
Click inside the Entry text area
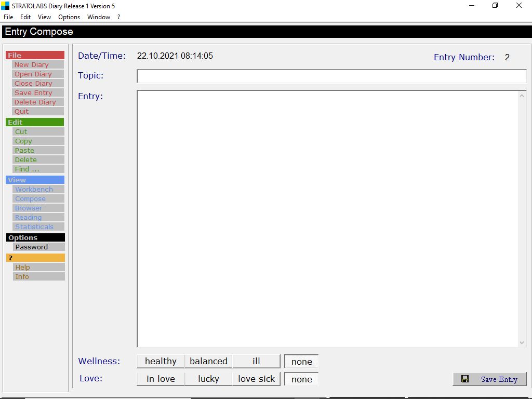(x=327, y=219)
